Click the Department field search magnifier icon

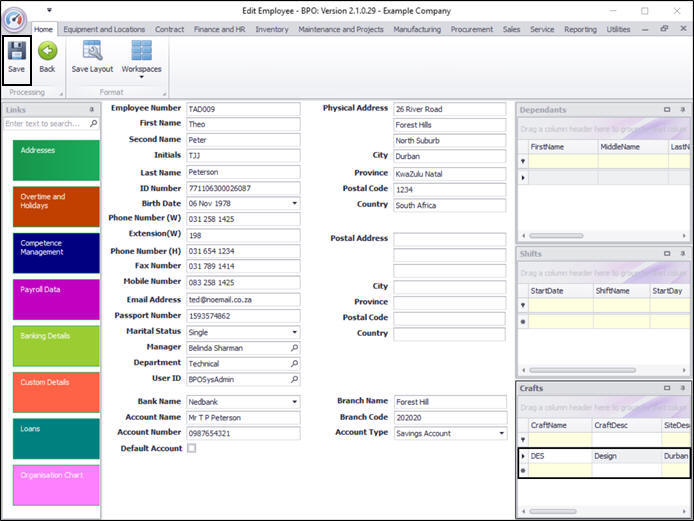point(294,364)
